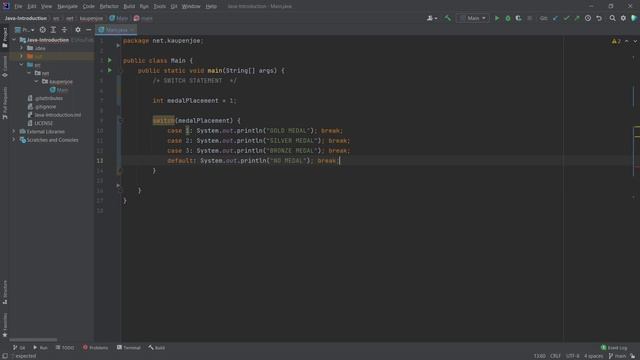Open the TODO tool window button
The image size is (640, 360).
[65, 348]
